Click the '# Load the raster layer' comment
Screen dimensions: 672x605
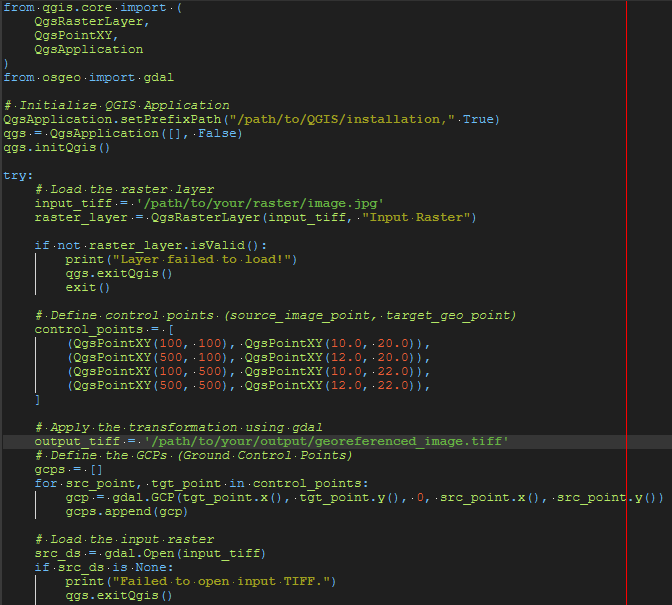pyautogui.click(x=124, y=189)
